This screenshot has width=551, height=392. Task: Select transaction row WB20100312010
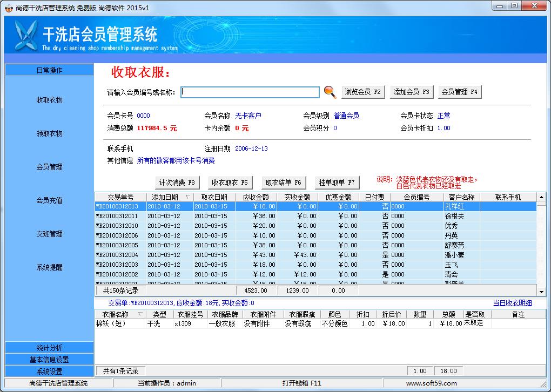pyautogui.click(x=315, y=226)
